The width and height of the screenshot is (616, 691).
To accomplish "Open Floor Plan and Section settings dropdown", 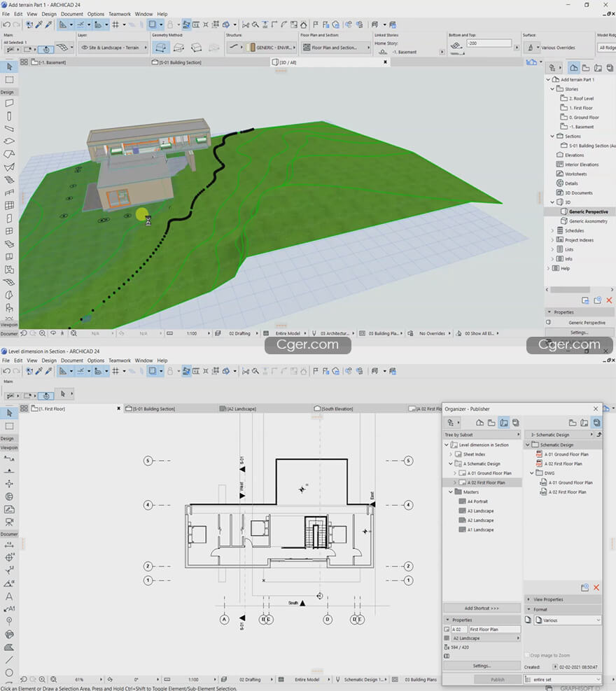I will [x=336, y=48].
